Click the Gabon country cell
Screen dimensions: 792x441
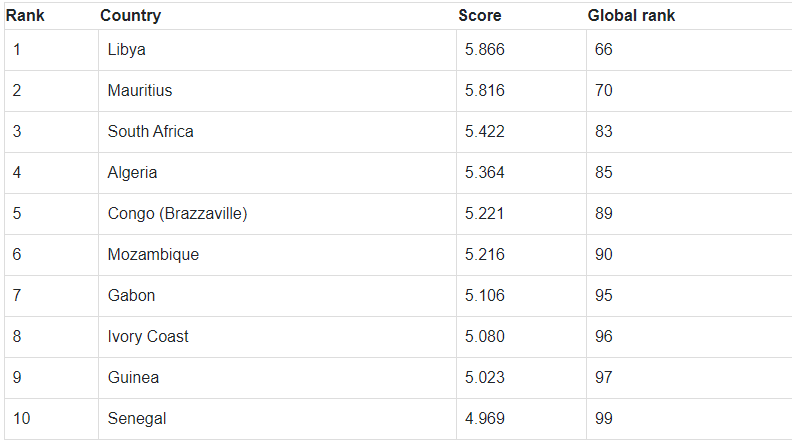pos(131,296)
